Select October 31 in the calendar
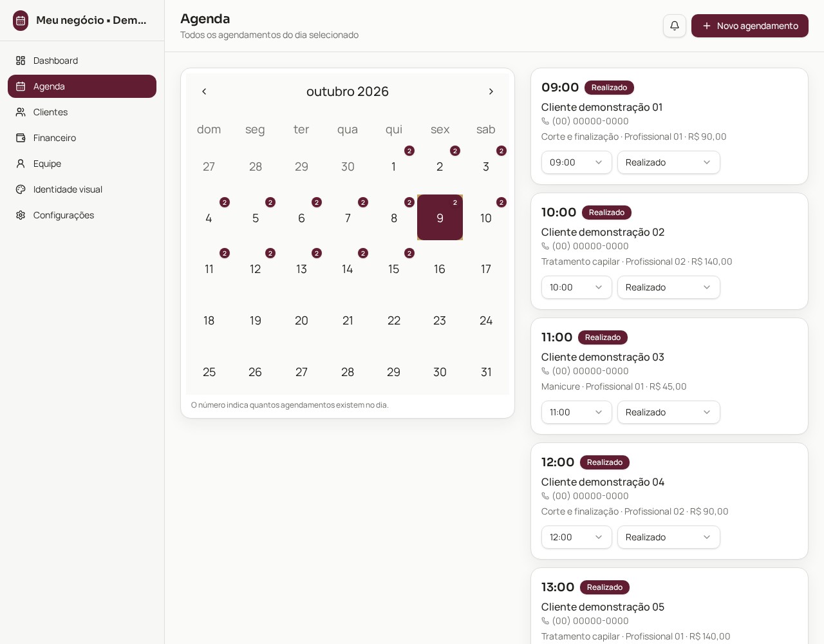Screen dimensions: 824x644 click(x=486, y=372)
